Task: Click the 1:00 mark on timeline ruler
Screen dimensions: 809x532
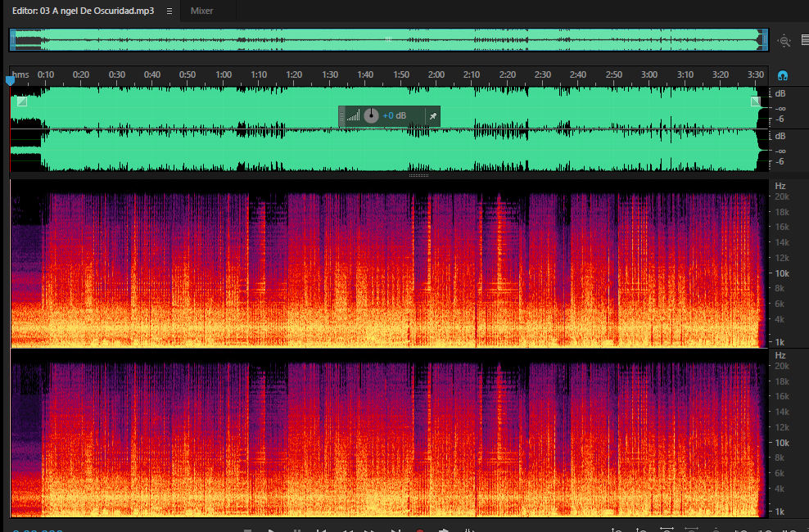Action: click(x=224, y=74)
